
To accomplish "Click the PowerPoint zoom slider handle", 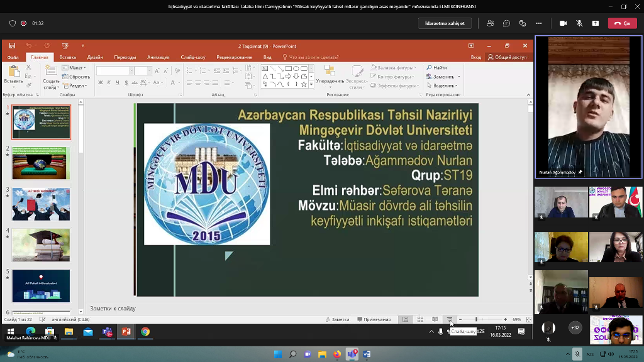I will [477, 319].
